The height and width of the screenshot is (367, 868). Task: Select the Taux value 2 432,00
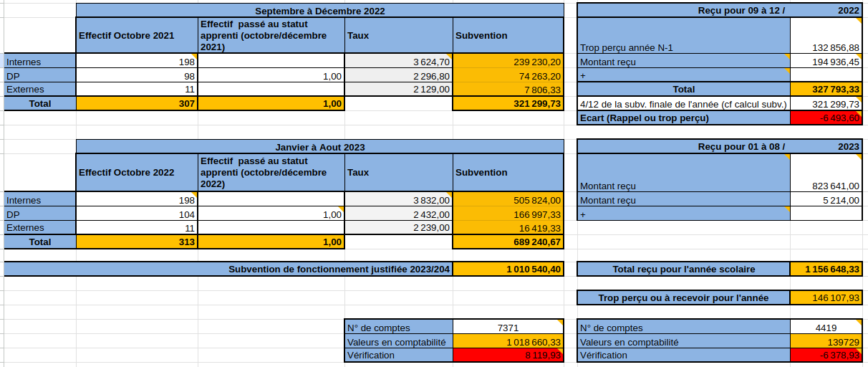click(x=399, y=214)
